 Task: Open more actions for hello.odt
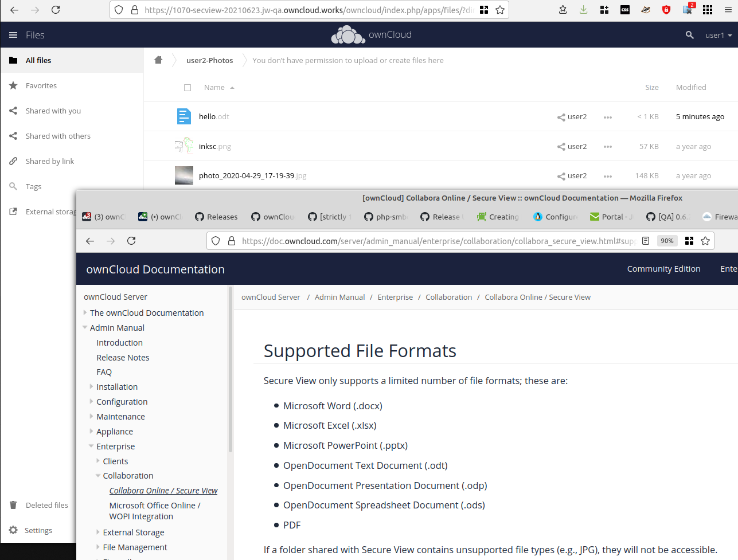click(x=608, y=117)
